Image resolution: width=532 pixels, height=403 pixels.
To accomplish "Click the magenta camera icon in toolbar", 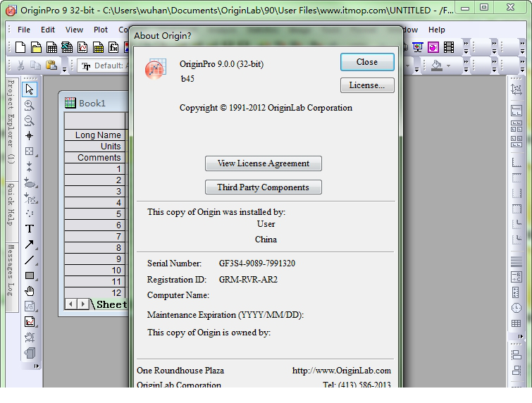I will point(433,47).
